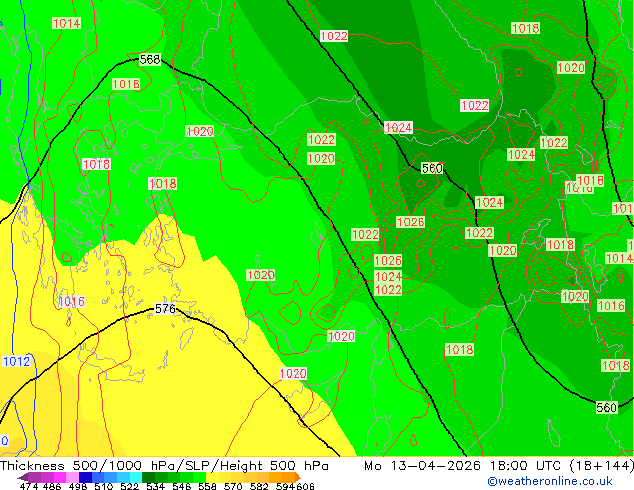Click the 1026 label above 1024 and 1022
The image size is (634, 490).
pos(388,260)
